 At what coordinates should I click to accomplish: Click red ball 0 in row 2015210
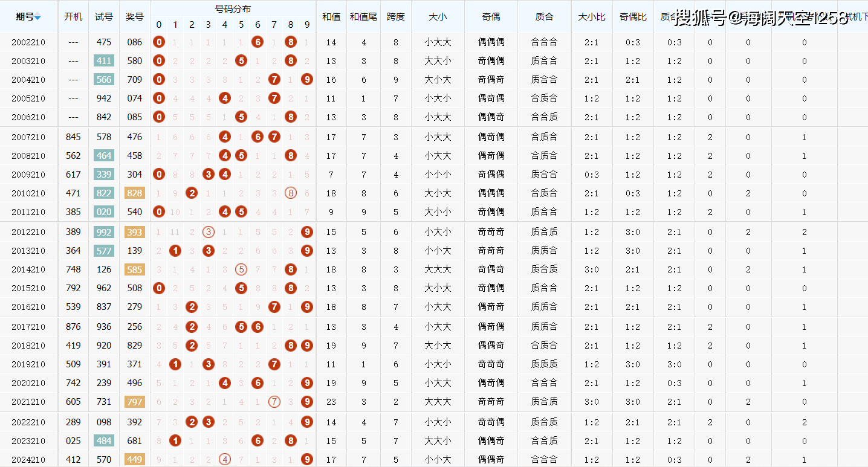(x=159, y=288)
